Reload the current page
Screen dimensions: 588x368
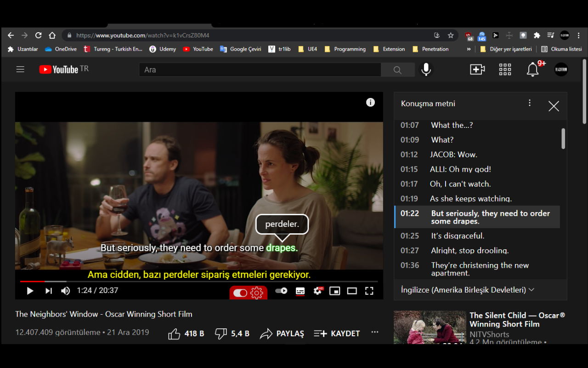[x=39, y=35]
